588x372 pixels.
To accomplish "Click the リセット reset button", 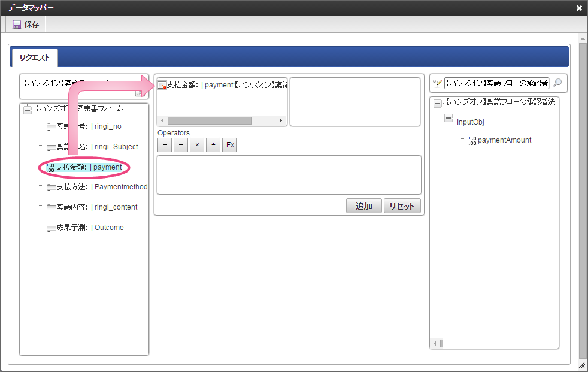I will click(x=402, y=206).
